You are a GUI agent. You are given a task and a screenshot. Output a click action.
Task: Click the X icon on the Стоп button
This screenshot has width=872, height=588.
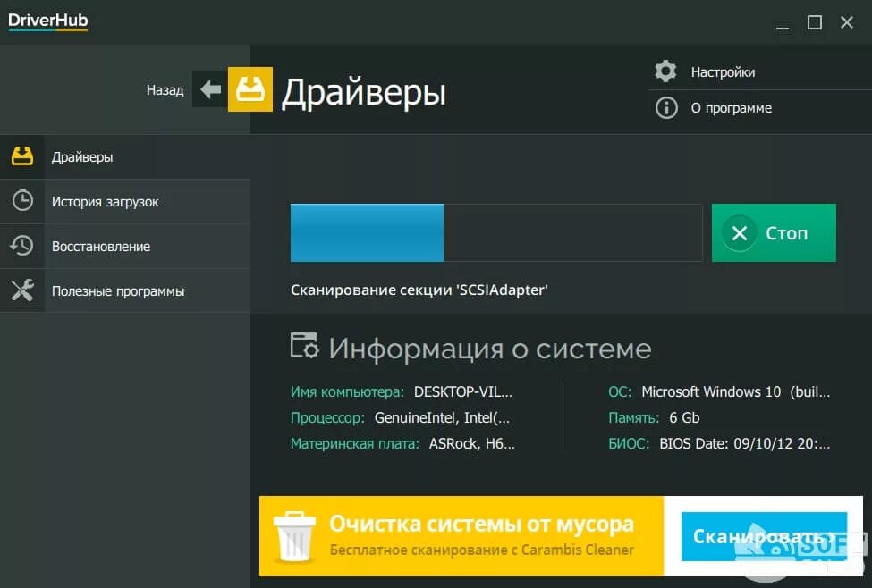tap(739, 233)
